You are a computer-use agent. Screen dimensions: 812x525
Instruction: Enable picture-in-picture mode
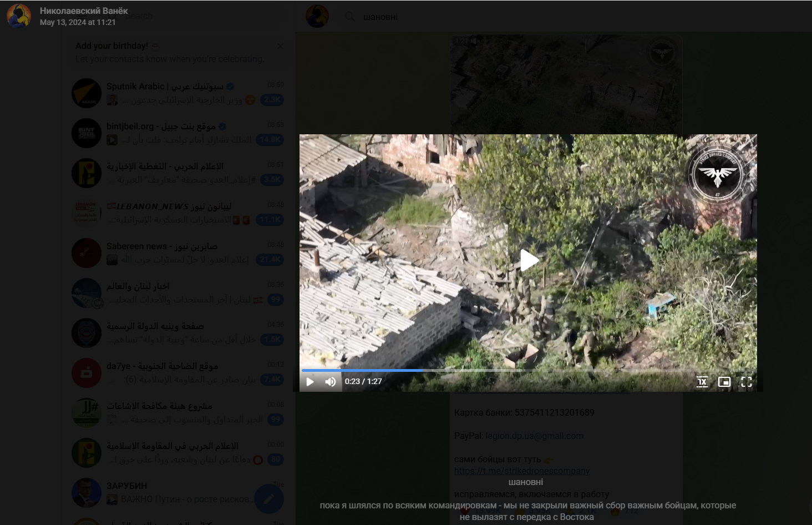(724, 382)
